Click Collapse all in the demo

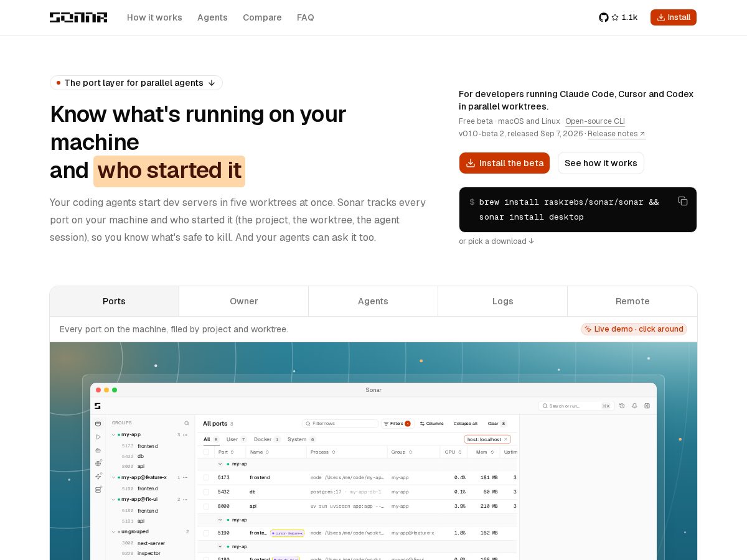pyautogui.click(x=466, y=423)
